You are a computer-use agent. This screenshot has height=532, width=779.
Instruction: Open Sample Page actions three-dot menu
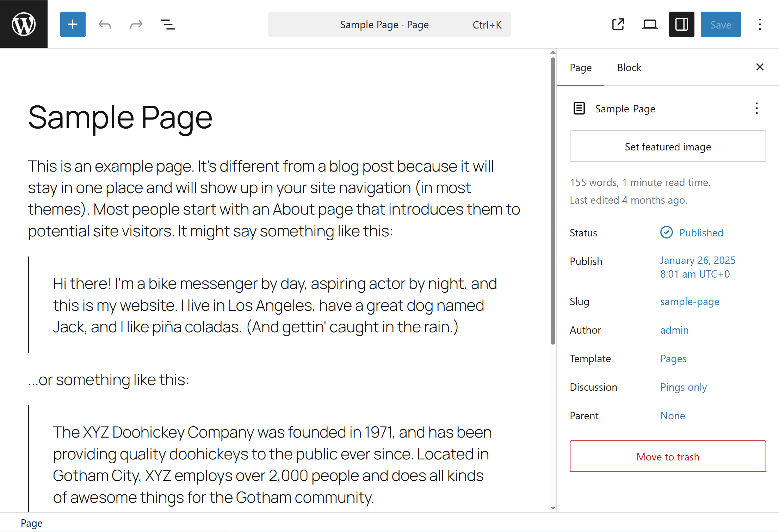coord(756,109)
